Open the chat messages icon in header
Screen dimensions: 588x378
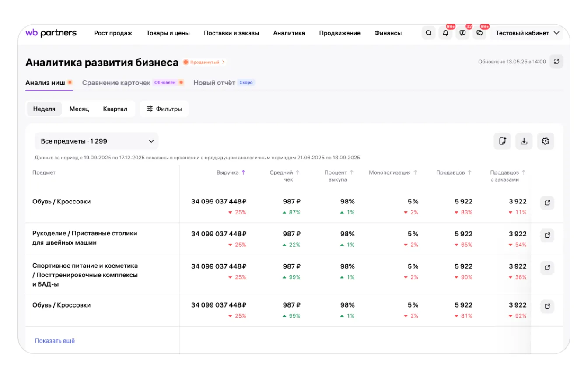(479, 33)
